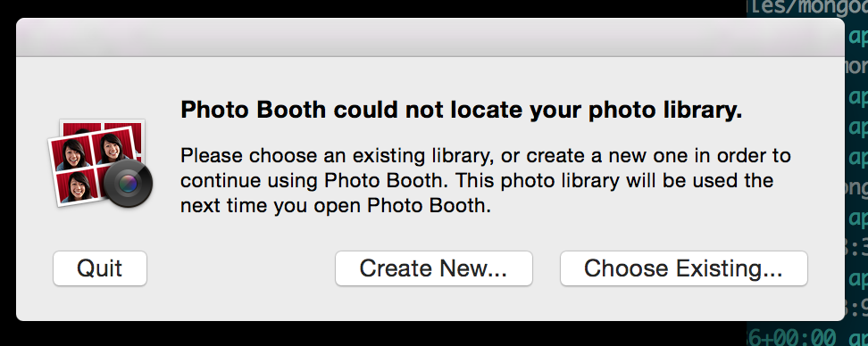Screen dimensions: 868x346
Task: Click the "Please choose an existing library" text
Action: click(337, 156)
